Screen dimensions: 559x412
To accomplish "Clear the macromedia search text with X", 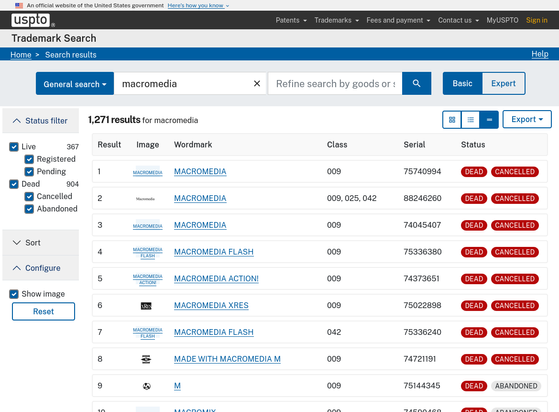I will tap(257, 83).
